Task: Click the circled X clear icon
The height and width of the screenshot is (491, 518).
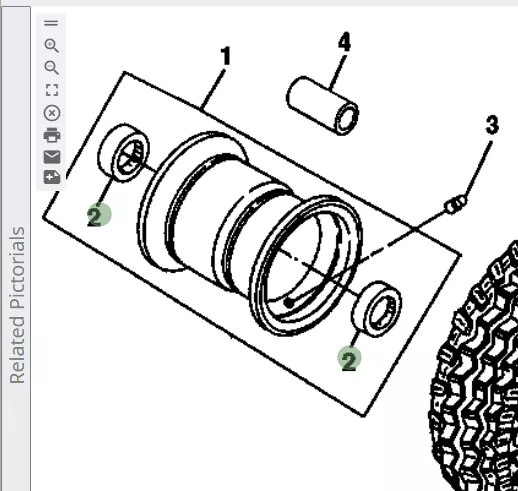Action: pyautogui.click(x=52, y=113)
